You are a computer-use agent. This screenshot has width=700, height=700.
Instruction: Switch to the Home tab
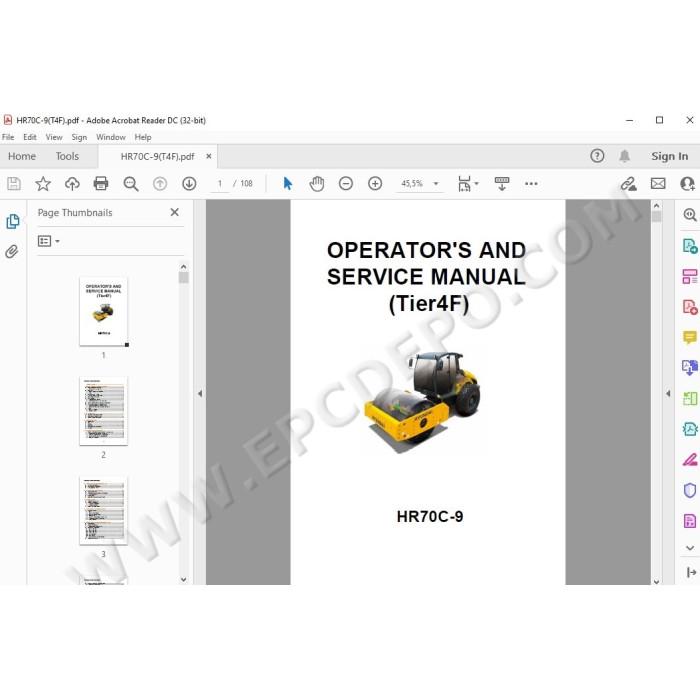click(22, 156)
